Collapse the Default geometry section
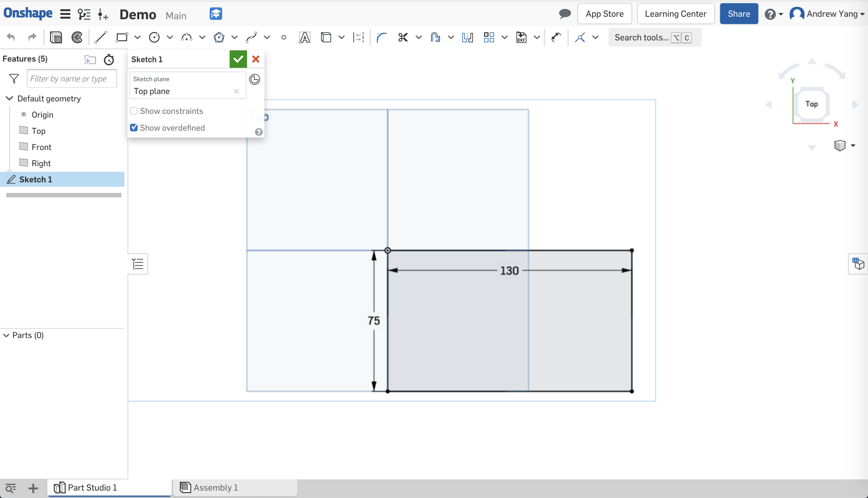 coord(8,98)
